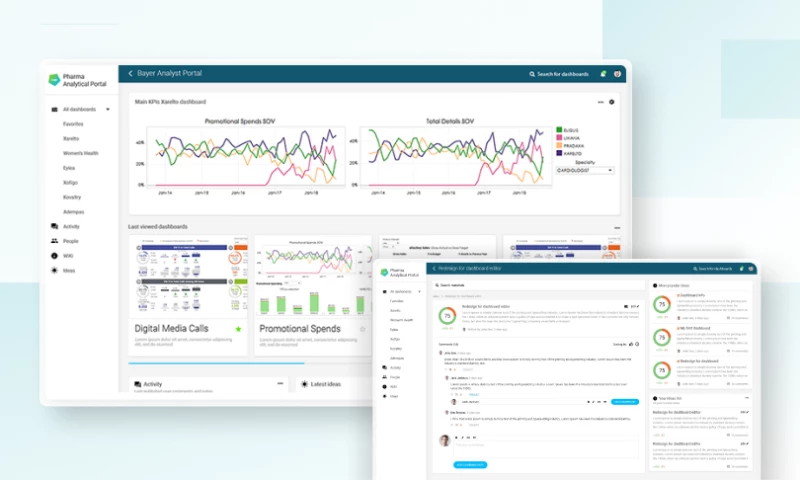The width and height of the screenshot is (800, 480).
Task: Click the Ideas sun icon in main sidebar
Action: (x=55, y=270)
